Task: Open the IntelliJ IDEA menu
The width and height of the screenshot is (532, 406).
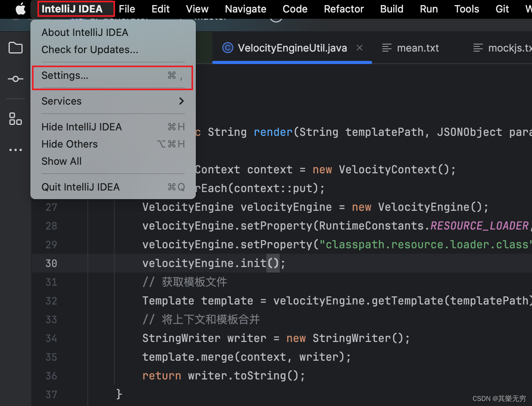Action: [x=72, y=9]
